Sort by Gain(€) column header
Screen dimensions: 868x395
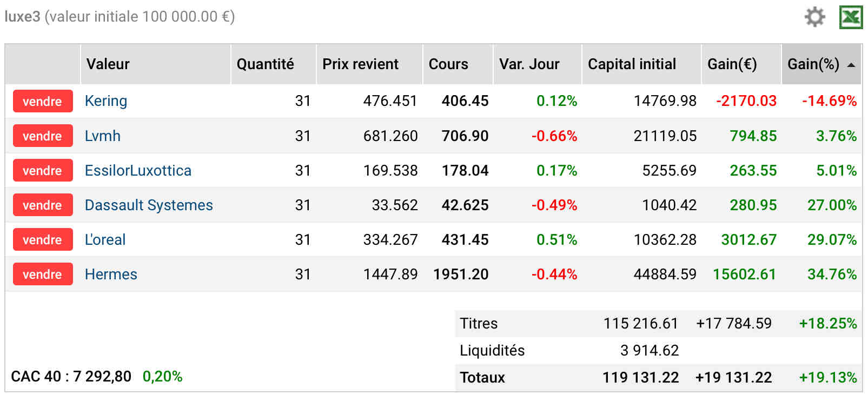tap(741, 64)
